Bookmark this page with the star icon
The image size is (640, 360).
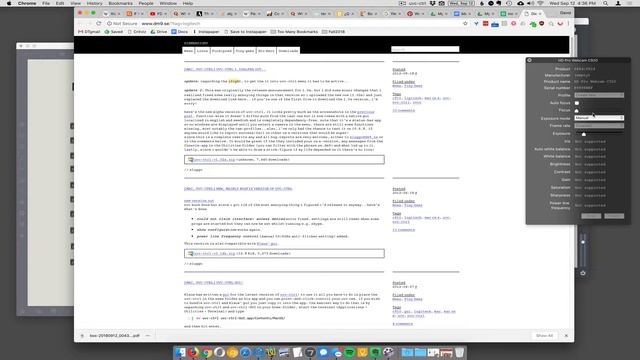click(x=465, y=24)
